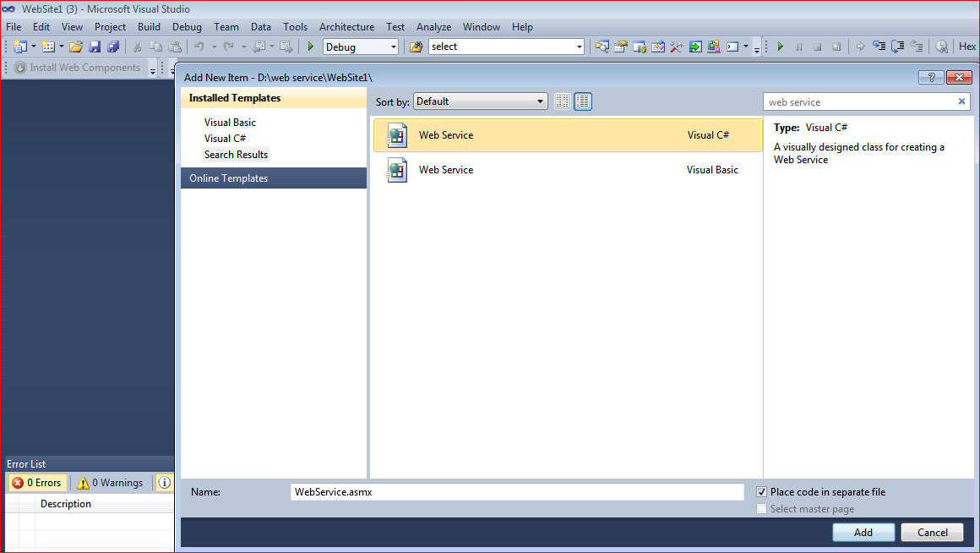Switch to medium icons list view
The width and height of the screenshot is (980, 553).
click(582, 101)
